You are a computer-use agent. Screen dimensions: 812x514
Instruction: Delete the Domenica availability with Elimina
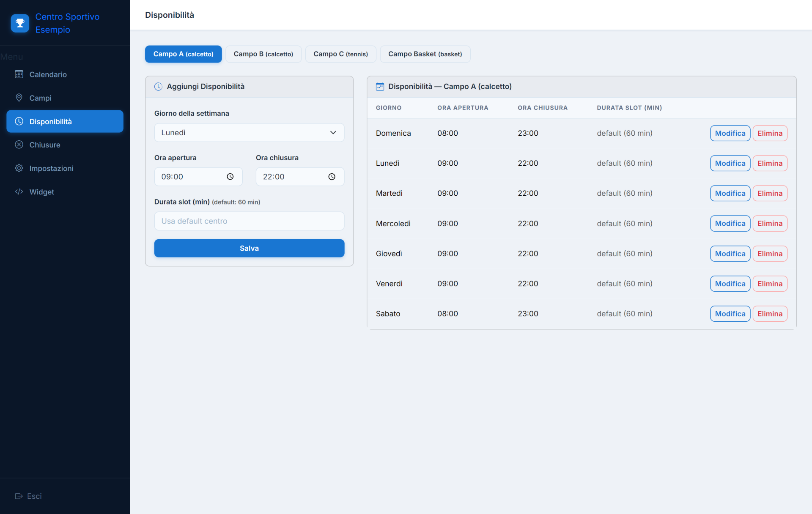click(x=770, y=133)
